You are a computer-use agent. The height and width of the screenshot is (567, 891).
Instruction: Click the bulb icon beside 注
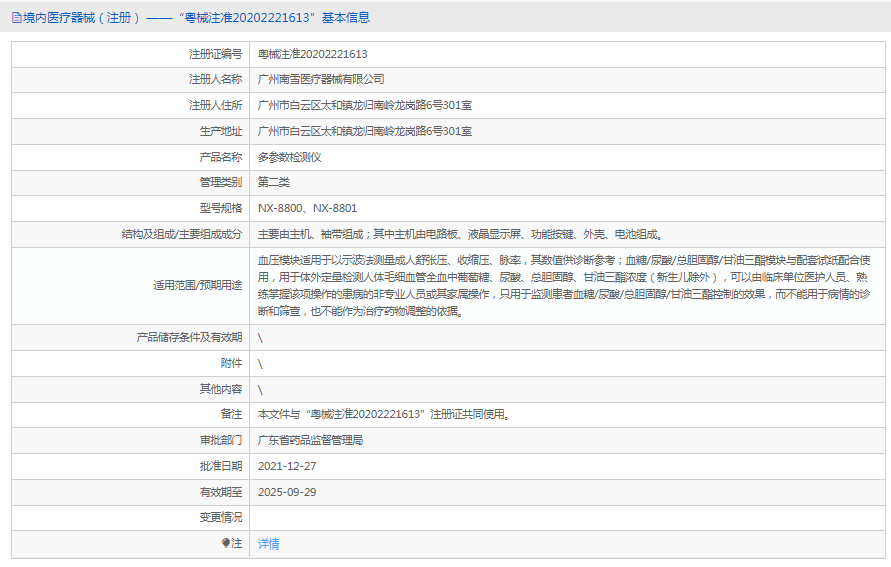(226, 543)
